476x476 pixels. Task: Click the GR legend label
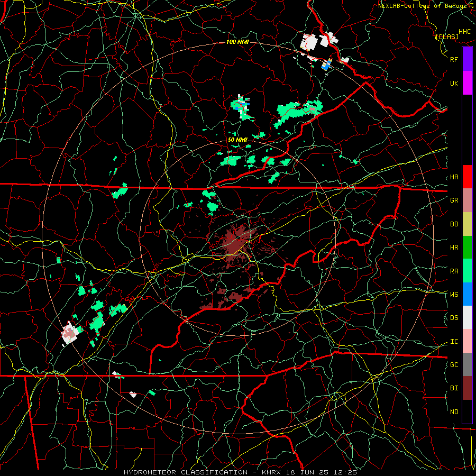(454, 200)
